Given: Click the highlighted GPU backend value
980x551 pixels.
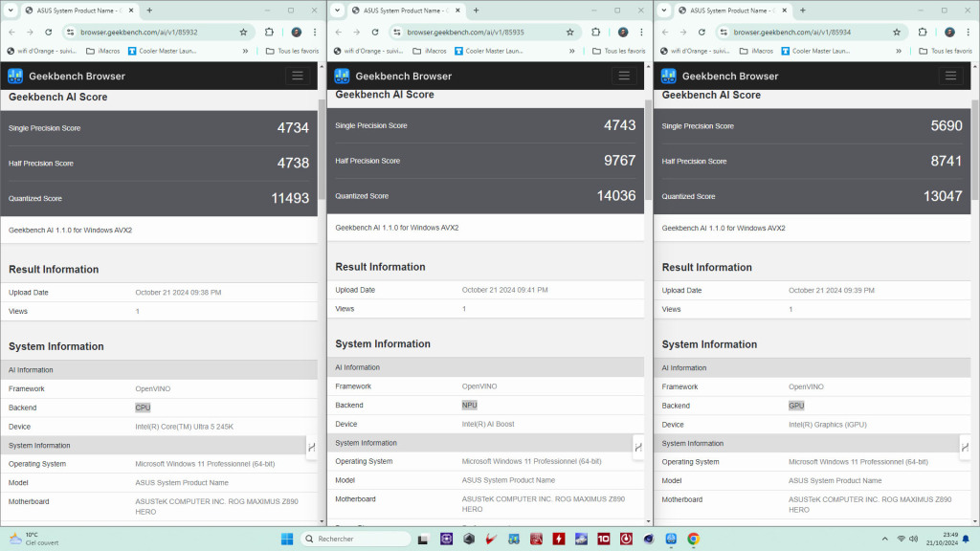Looking at the screenshot, I should (796, 406).
